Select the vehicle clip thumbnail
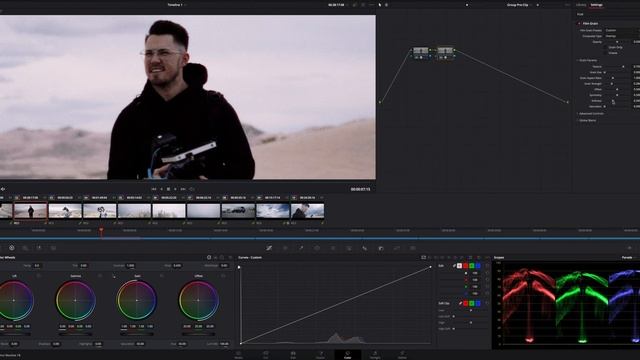 tap(238, 211)
